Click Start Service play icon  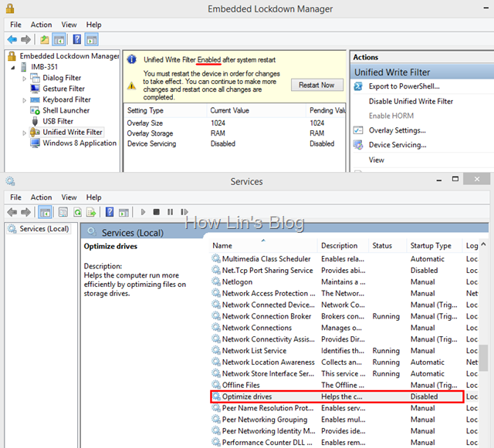coord(141,212)
